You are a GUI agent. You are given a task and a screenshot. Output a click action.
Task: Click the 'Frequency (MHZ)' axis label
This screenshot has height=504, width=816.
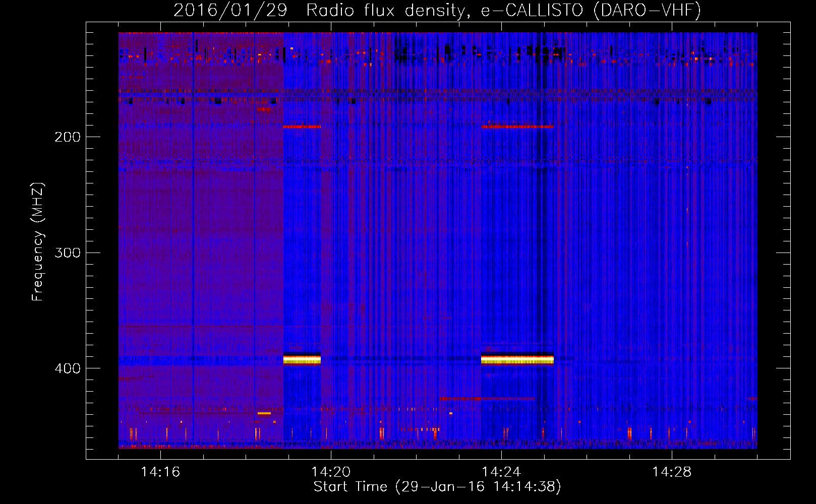[x=38, y=242]
